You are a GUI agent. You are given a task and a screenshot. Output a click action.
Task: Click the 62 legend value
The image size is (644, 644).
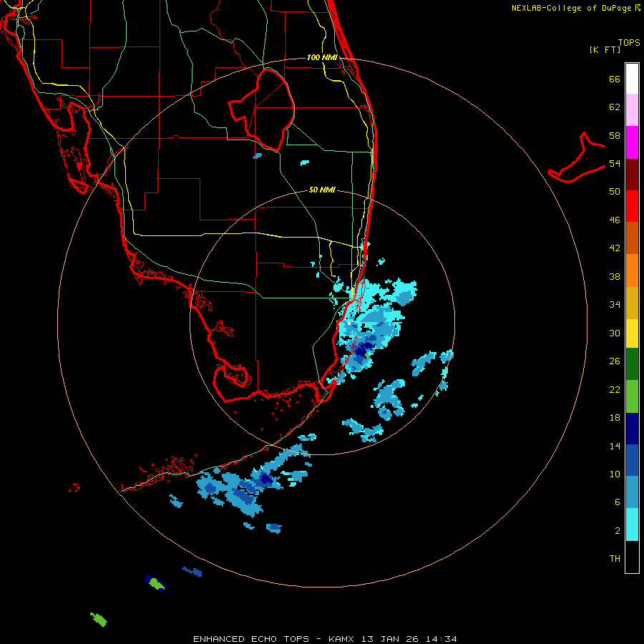coord(615,107)
